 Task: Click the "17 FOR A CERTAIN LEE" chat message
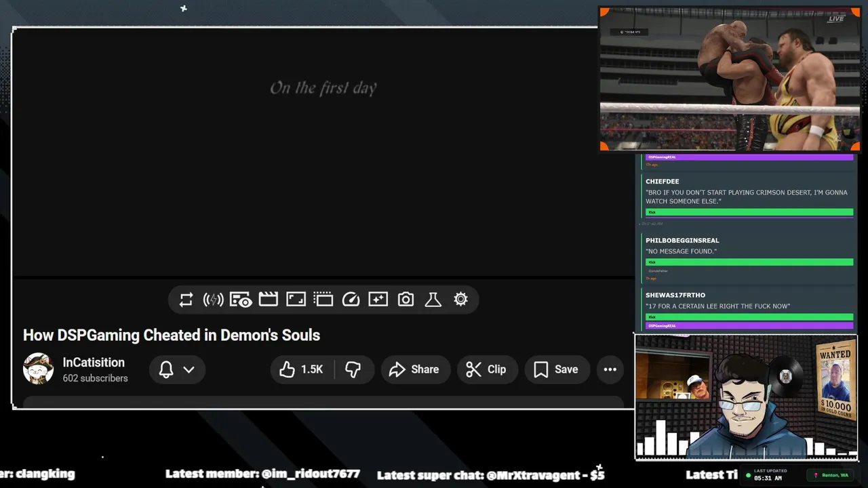717,306
